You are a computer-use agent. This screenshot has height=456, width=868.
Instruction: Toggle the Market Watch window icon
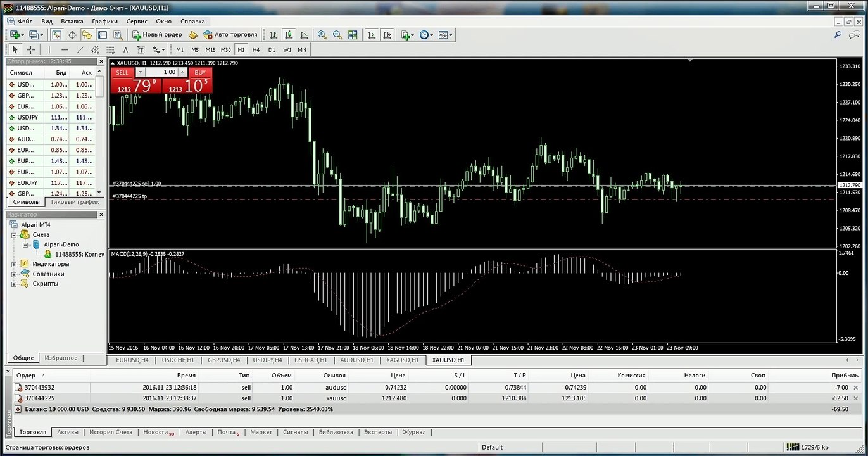point(56,35)
